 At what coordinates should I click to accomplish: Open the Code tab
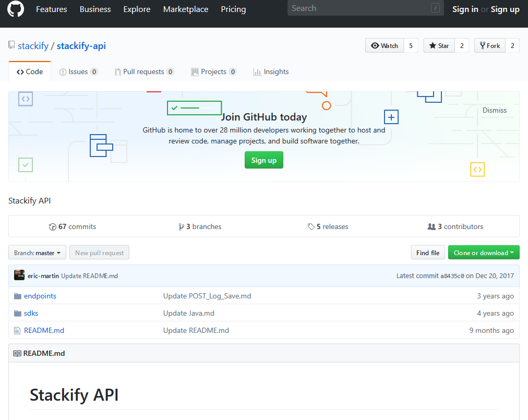point(30,72)
